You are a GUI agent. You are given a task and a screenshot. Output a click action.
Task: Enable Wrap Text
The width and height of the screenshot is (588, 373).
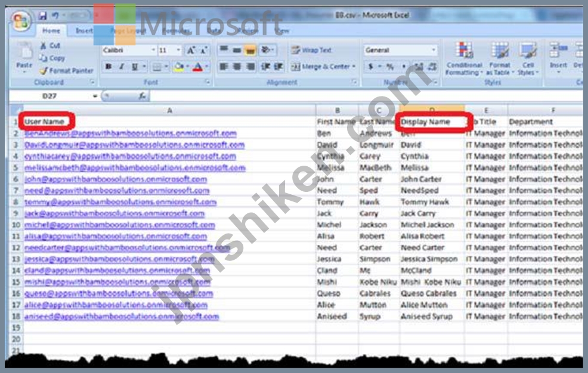pyautogui.click(x=311, y=50)
